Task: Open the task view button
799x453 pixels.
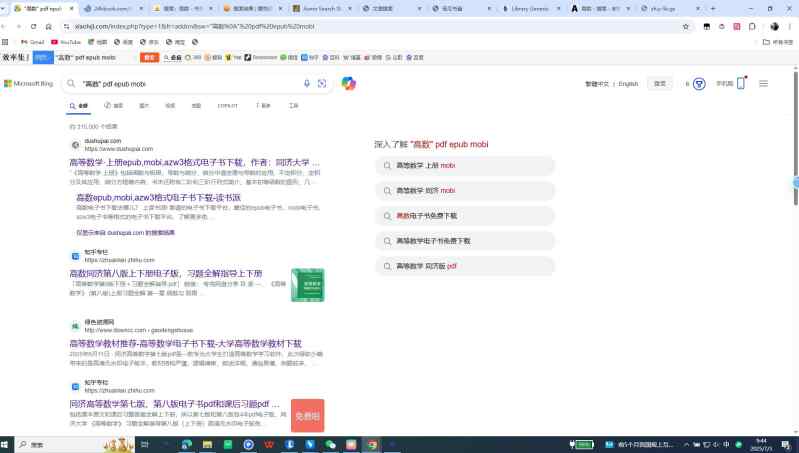Action: tap(145, 444)
